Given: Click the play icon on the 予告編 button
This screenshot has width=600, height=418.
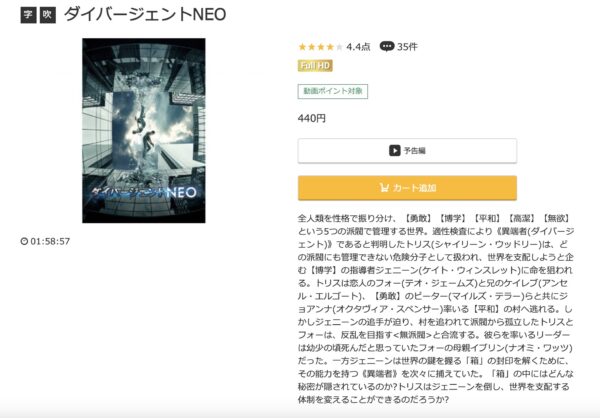Looking at the screenshot, I should (395, 150).
